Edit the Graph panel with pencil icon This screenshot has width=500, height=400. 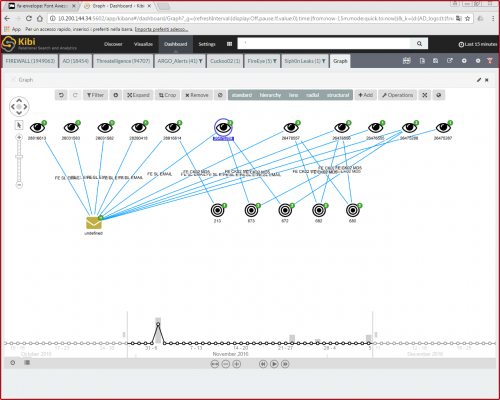coord(479,80)
